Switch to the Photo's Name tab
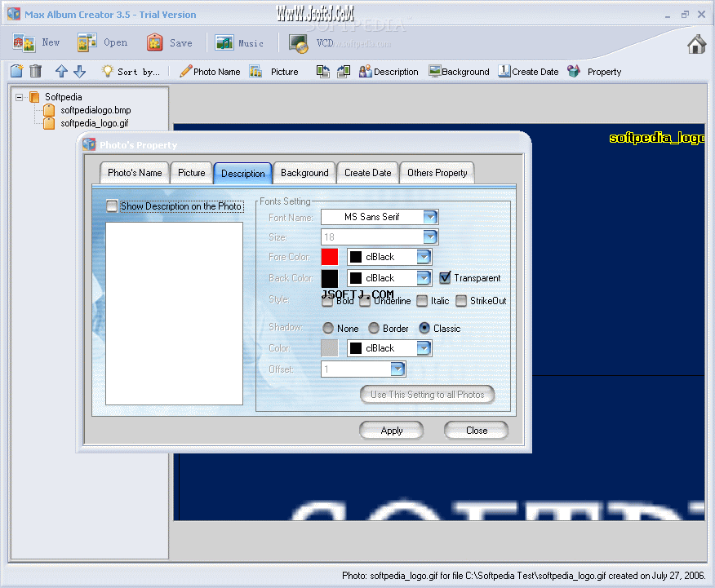 pyautogui.click(x=135, y=173)
